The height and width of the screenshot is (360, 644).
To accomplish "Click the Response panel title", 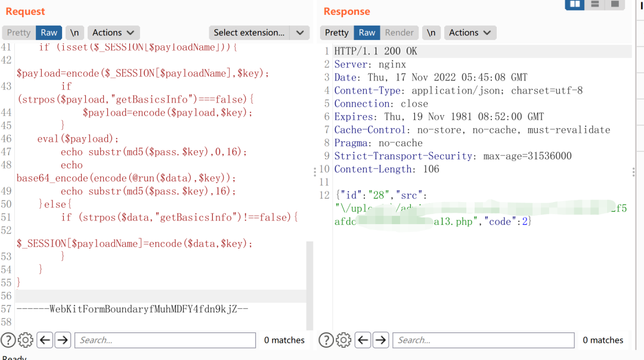I will click(346, 11).
